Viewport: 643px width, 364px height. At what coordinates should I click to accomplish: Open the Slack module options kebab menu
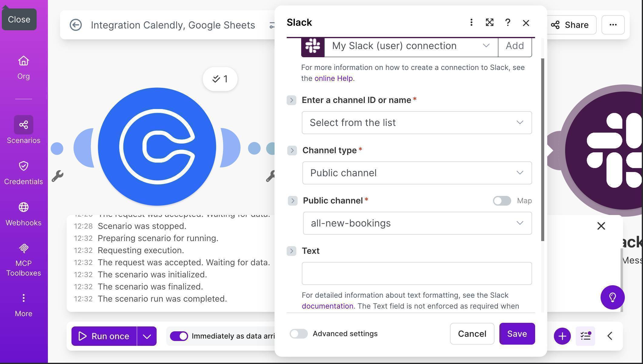(x=471, y=22)
